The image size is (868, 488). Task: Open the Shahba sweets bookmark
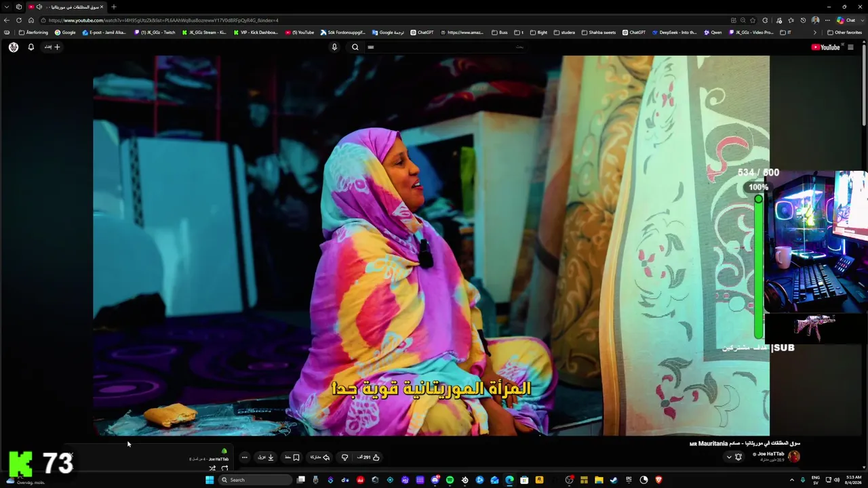(x=598, y=33)
